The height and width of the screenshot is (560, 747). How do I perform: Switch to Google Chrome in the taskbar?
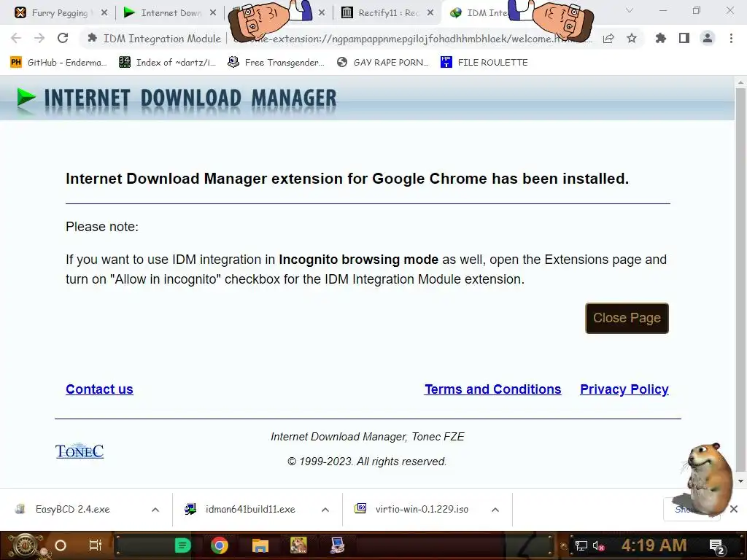tap(220, 545)
